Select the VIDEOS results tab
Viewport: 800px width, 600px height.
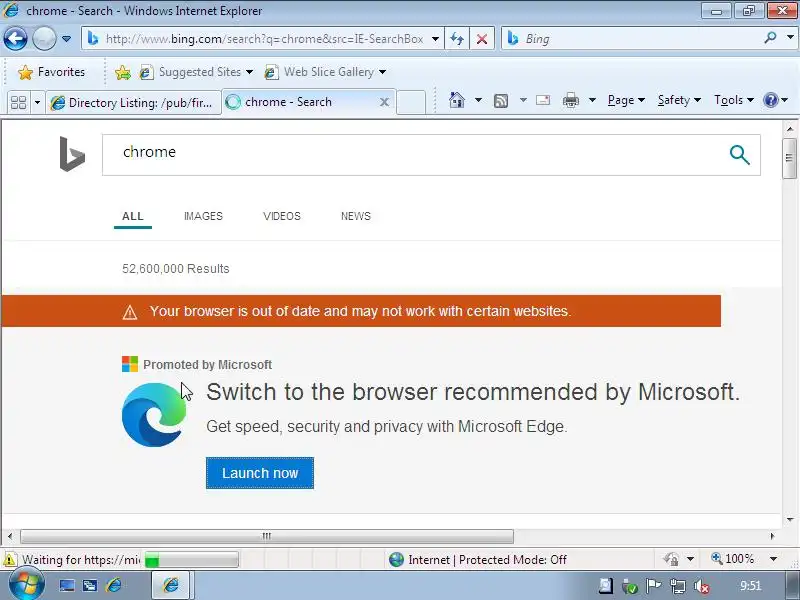pyautogui.click(x=282, y=216)
